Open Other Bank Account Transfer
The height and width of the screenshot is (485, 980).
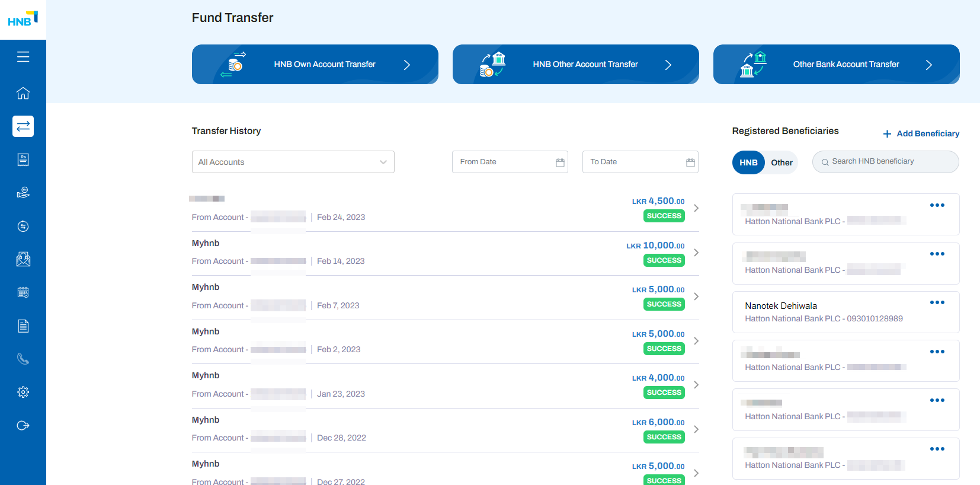tap(837, 64)
